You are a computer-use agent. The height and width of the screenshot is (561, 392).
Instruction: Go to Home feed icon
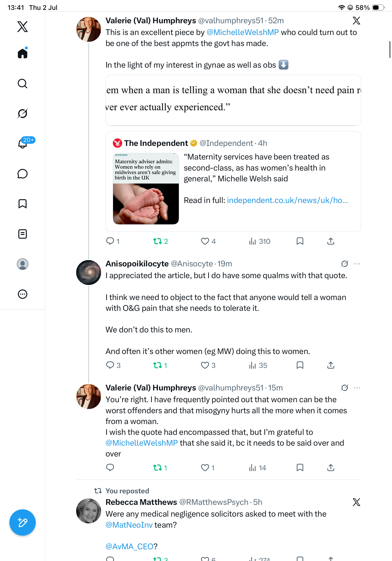(23, 53)
